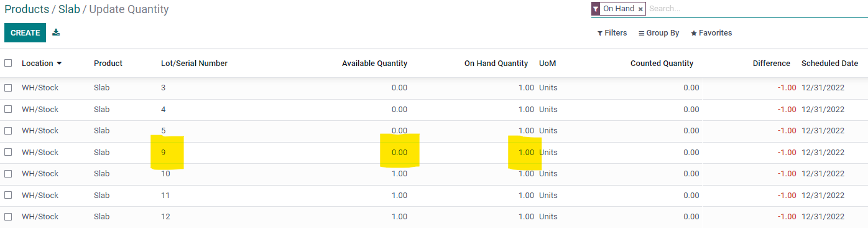Open the Filters menu
This screenshot has width=868, height=228.
pyautogui.click(x=612, y=33)
